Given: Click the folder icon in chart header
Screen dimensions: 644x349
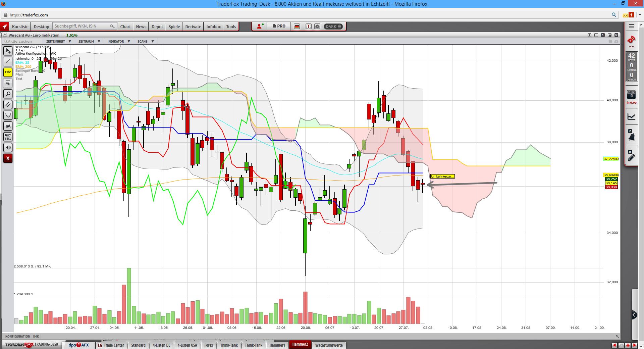Looking at the screenshot, I should tap(610, 41).
